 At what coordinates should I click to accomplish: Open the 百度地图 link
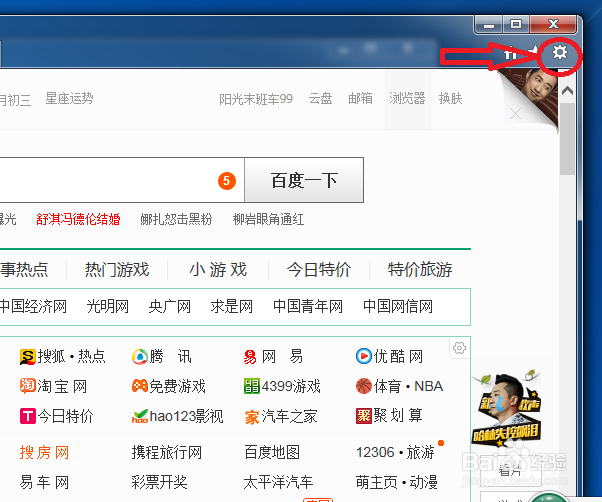pyautogui.click(x=272, y=452)
